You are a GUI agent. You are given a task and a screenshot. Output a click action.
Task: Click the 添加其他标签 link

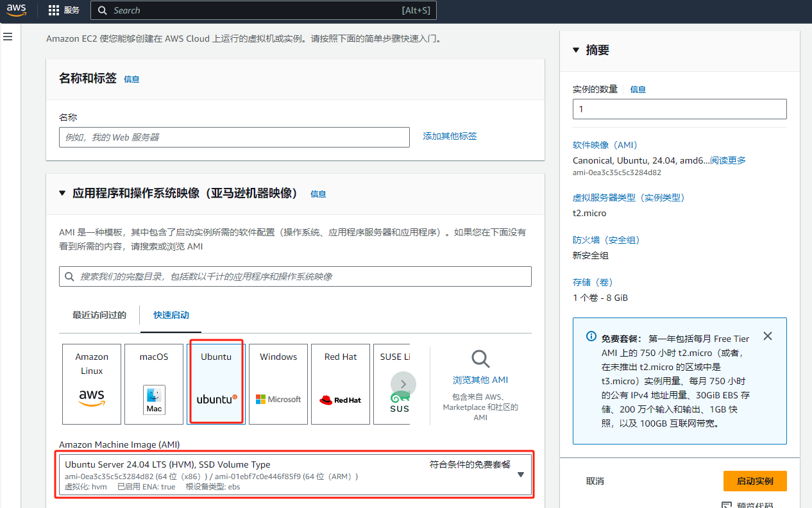pos(450,136)
